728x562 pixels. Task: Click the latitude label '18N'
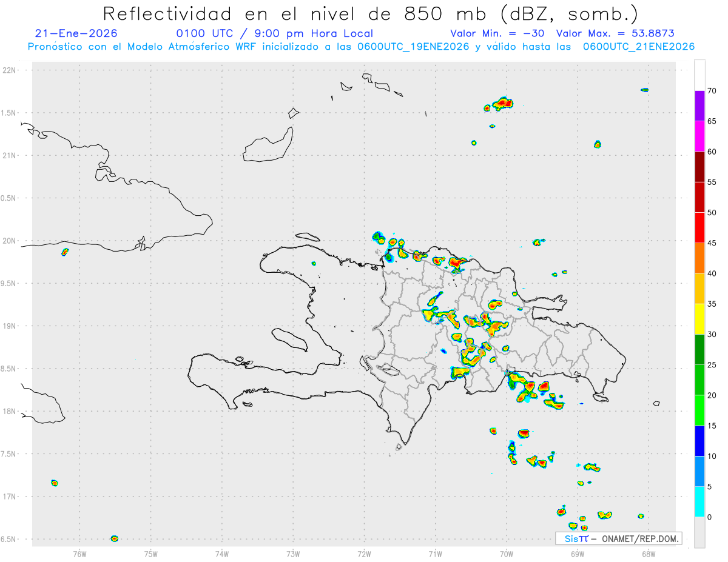pyautogui.click(x=10, y=412)
